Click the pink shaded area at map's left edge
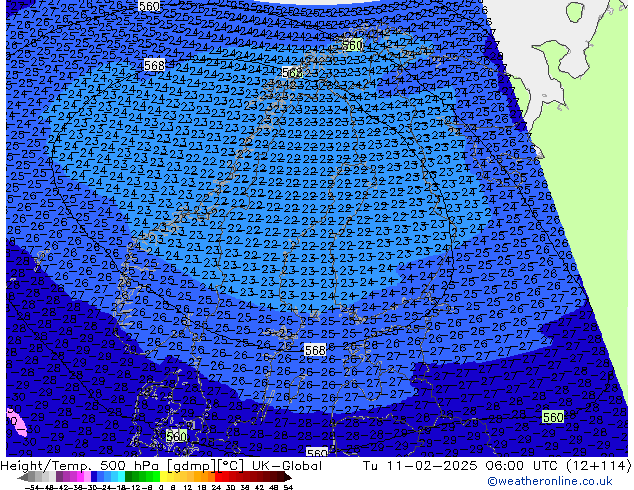 (16, 422)
